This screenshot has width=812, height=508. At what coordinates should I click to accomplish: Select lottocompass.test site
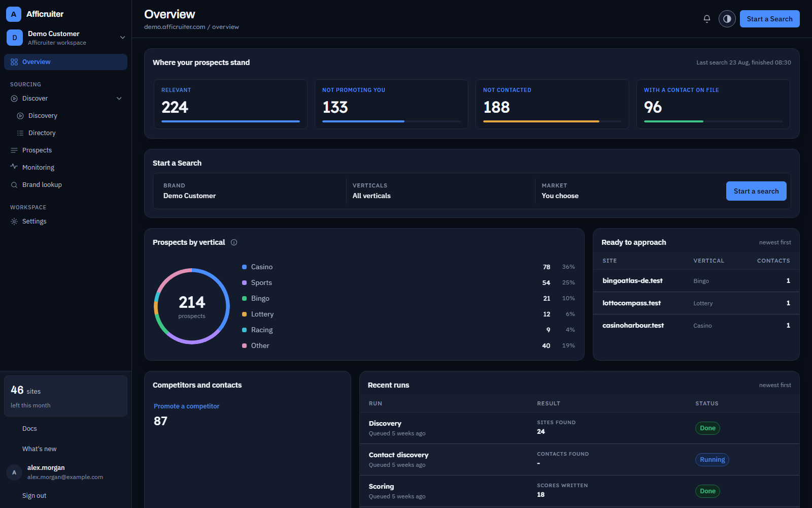(631, 303)
